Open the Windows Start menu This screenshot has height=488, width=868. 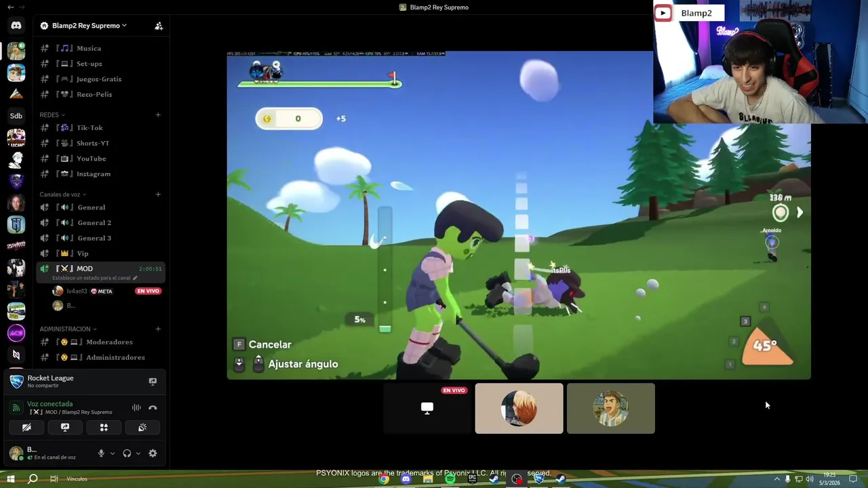pyautogui.click(x=11, y=479)
